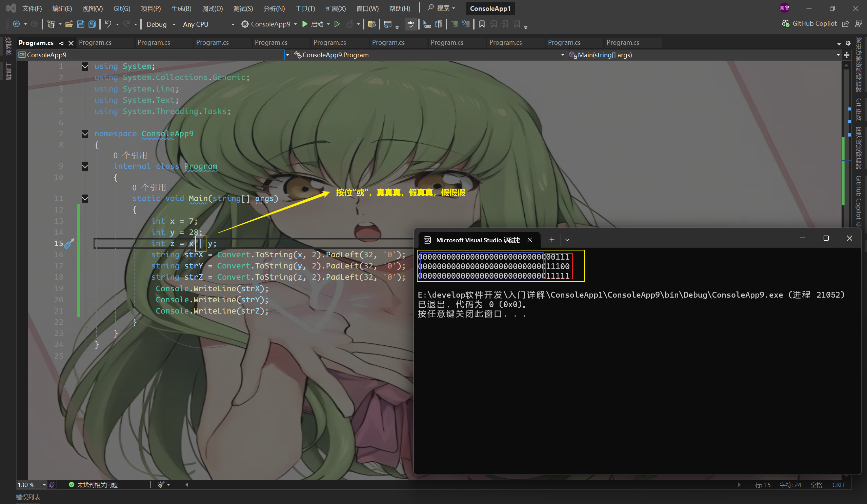Click the account avatar in the title bar
Image resolution: width=867 pixels, height=504 pixels.
click(x=784, y=8)
